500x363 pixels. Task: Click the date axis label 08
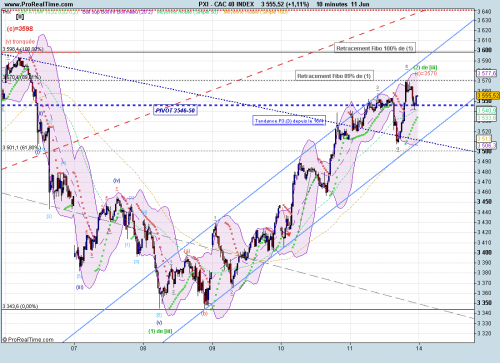(x=143, y=348)
